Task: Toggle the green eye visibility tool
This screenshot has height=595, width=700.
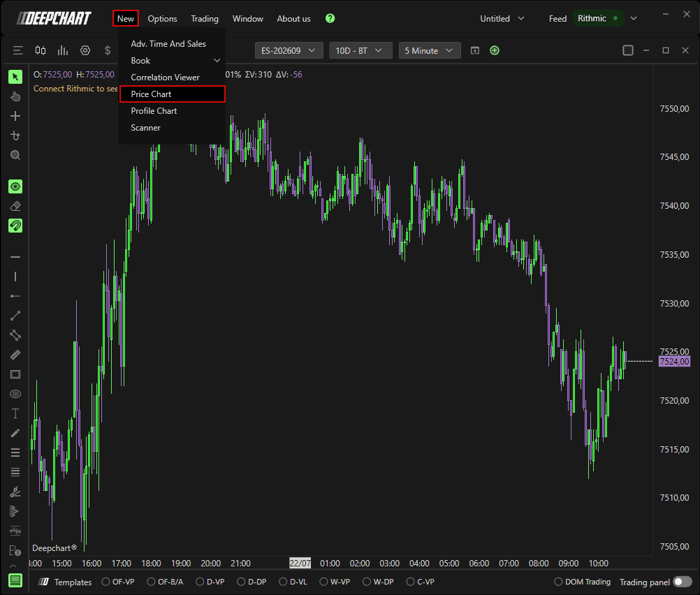Action: pos(15,186)
